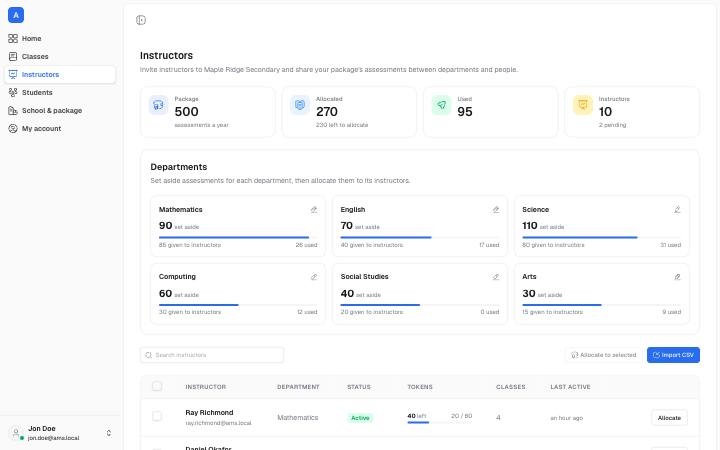Screen dimensions: 720x450
Task: Click the Active status badge
Action: coord(360,418)
